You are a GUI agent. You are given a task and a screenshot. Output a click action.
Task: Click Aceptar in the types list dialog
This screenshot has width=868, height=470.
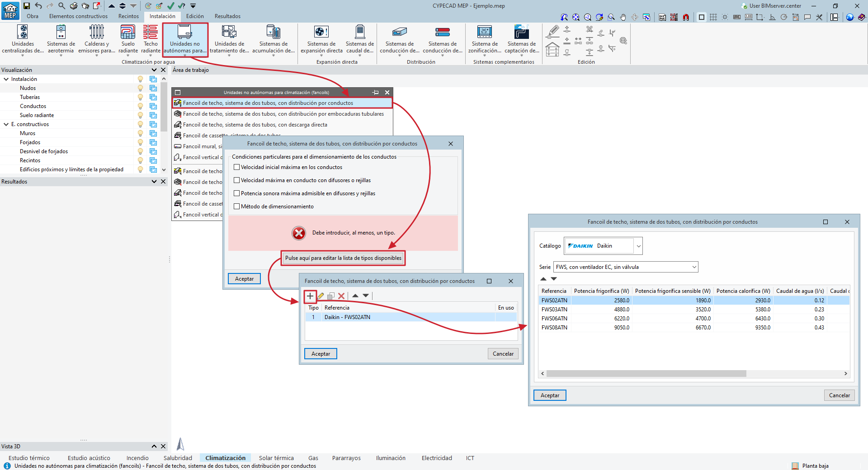point(321,354)
